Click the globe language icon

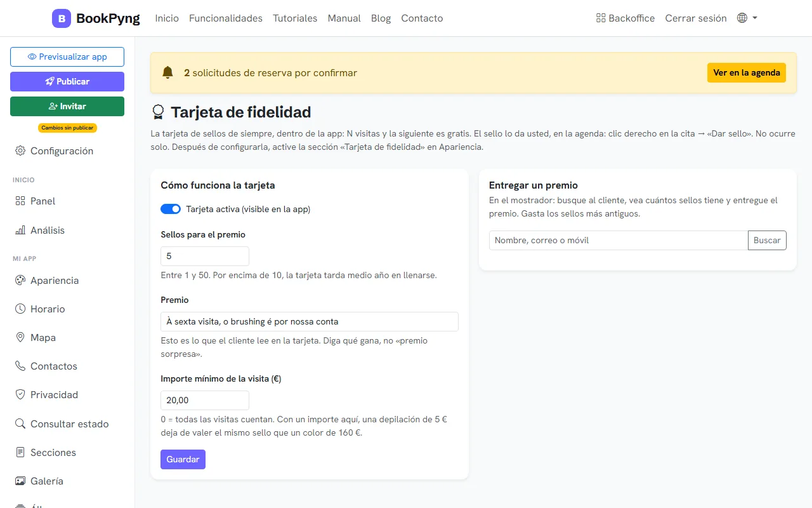tap(742, 18)
